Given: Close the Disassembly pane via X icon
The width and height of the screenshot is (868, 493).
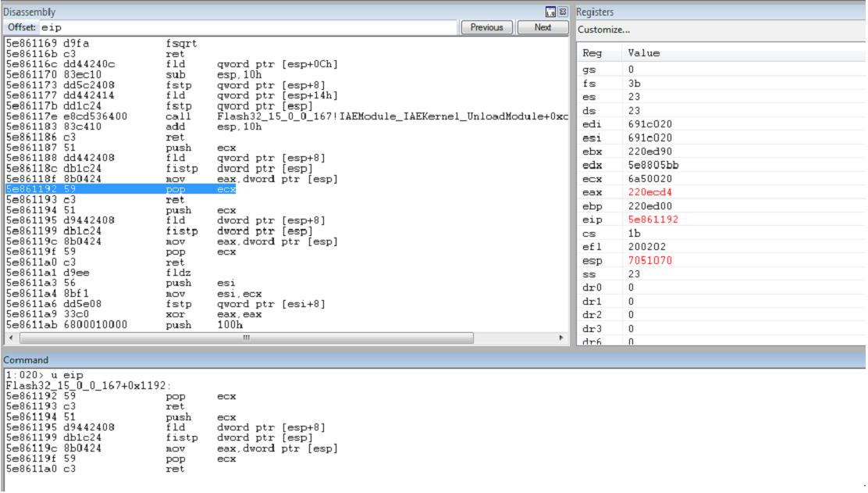Looking at the screenshot, I should (563, 12).
